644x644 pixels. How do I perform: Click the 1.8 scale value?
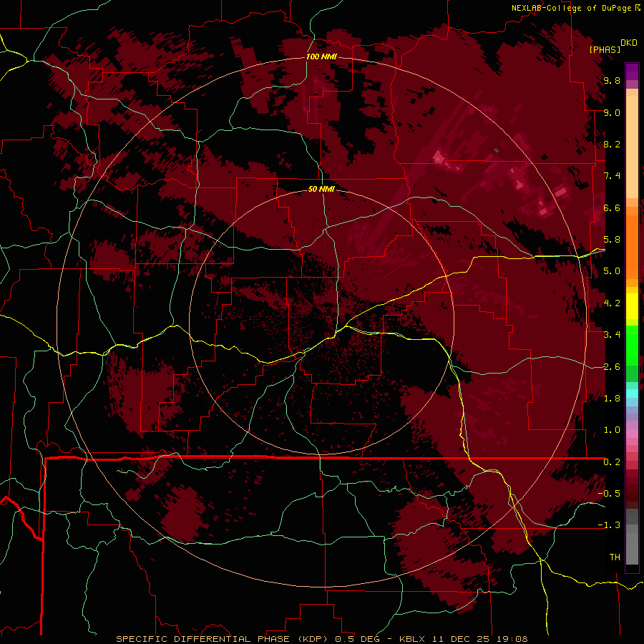612,399
